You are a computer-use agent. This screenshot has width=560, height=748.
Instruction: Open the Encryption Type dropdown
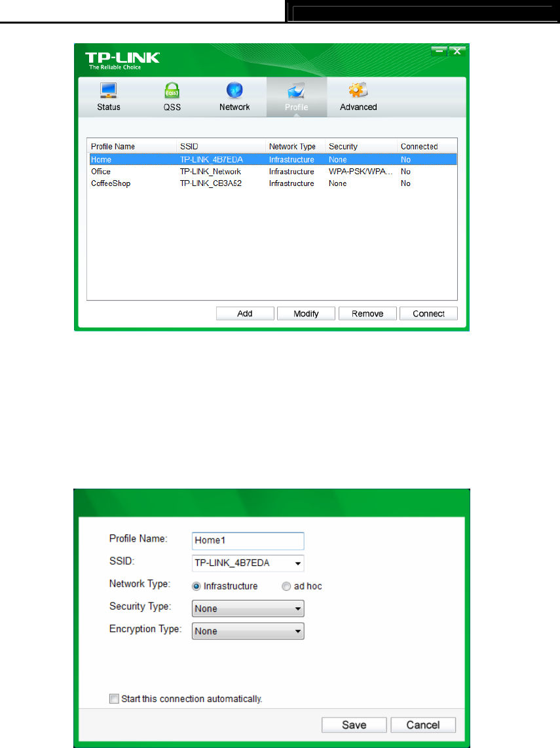(x=248, y=631)
